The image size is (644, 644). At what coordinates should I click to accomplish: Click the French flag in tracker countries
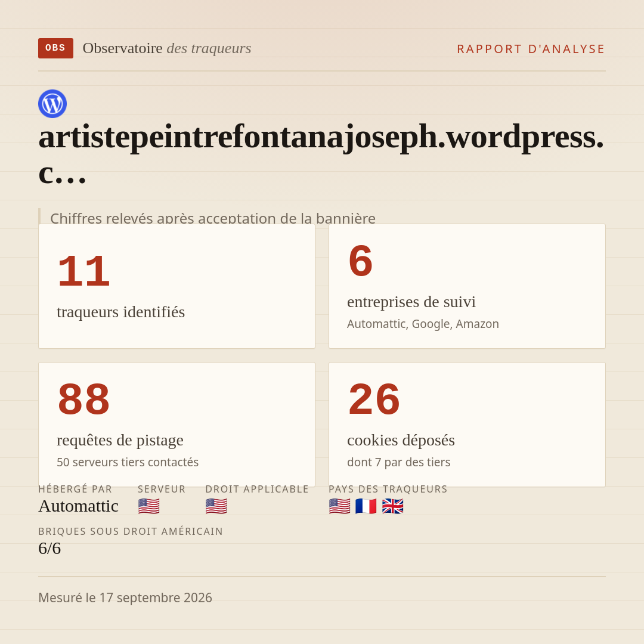click(366, 506)
